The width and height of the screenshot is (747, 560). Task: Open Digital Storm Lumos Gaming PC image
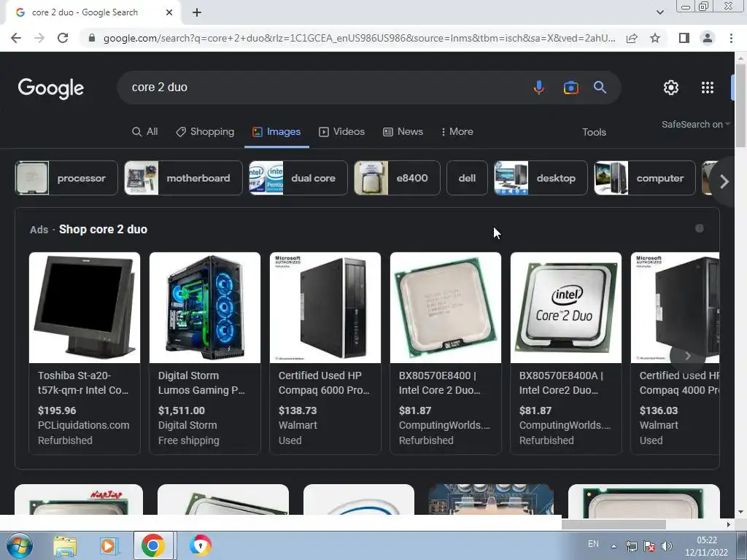coord(205,308)
